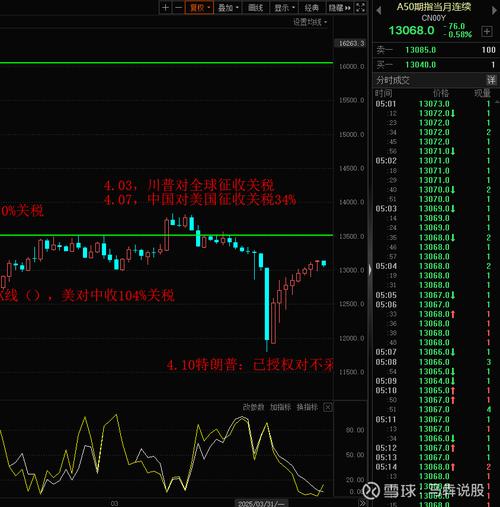Add A50 contract to watchlist plus box
500x507 pixels.
(x=487, y=31)
